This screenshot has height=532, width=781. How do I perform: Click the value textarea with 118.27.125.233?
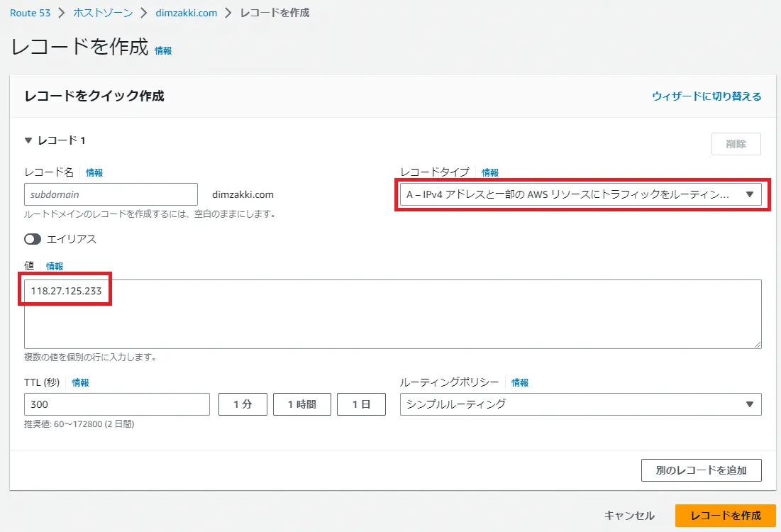tap(393, 314)
